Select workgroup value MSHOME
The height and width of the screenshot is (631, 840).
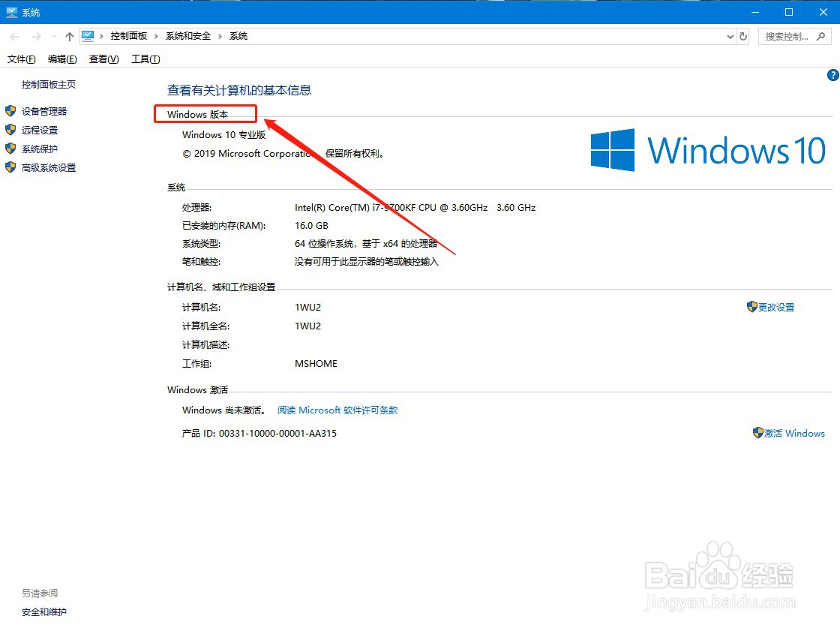tap(316, 363)
